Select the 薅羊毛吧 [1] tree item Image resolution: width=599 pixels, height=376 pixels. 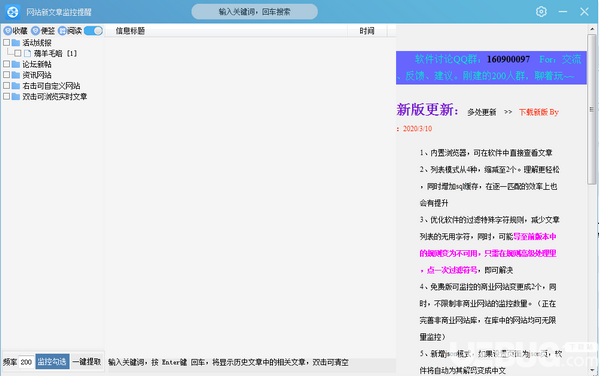pos(55,53)
